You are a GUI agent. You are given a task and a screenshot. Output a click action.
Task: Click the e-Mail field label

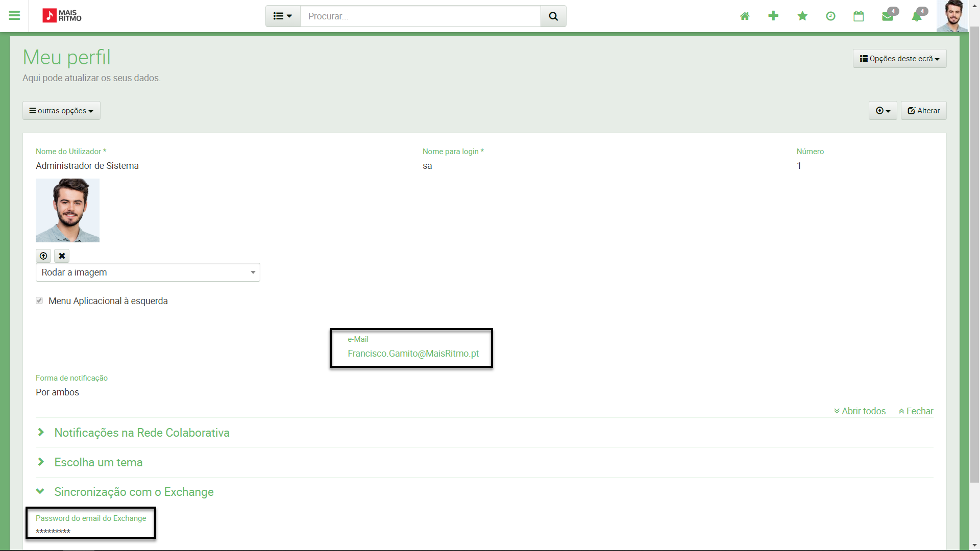(358, 339)
